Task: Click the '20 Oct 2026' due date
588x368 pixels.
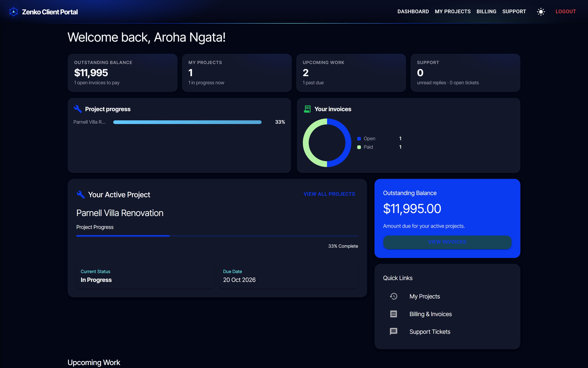Action: click(239, 280)
